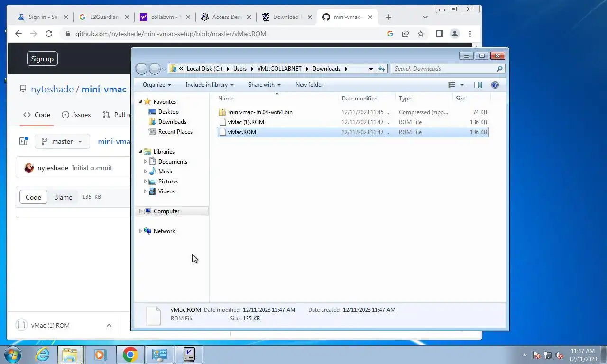Refresh the Downloads folder view

pos(382,69)
